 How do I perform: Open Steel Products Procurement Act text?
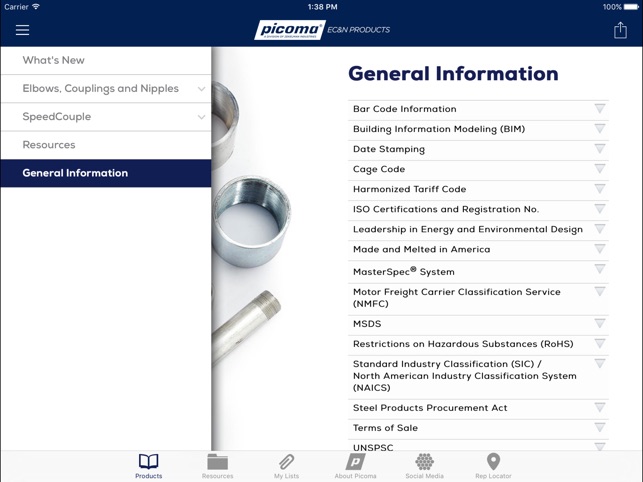coord(430,408)
